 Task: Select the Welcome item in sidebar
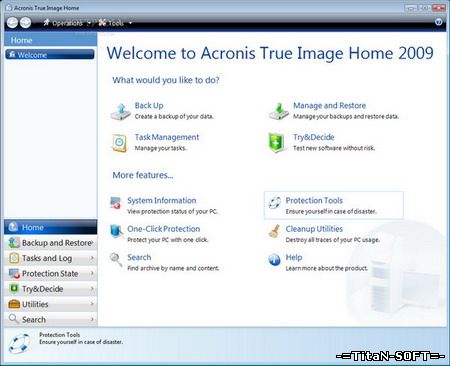pyautogui.click(x=50, y=55)
